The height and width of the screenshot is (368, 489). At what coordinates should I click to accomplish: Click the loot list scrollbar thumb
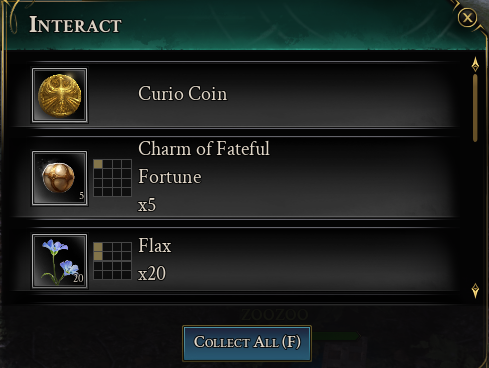tap(475, 108)
